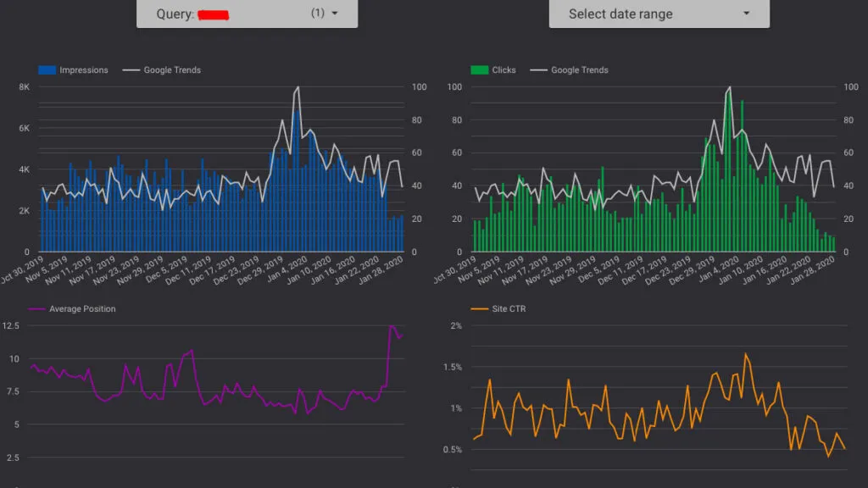Viewport: 868px width, 488px height.
Task: Toggle the Site CTR series visibility via its legend
Action: [481, 308]
